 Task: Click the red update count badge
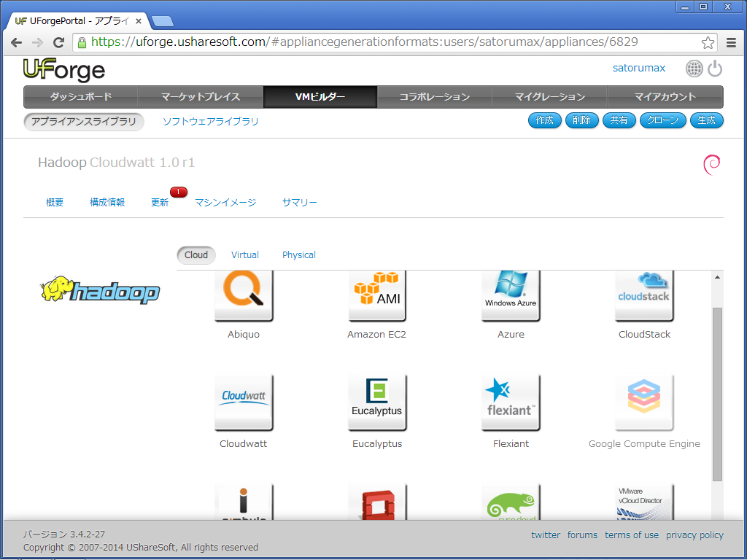click(x=179, y=192)
